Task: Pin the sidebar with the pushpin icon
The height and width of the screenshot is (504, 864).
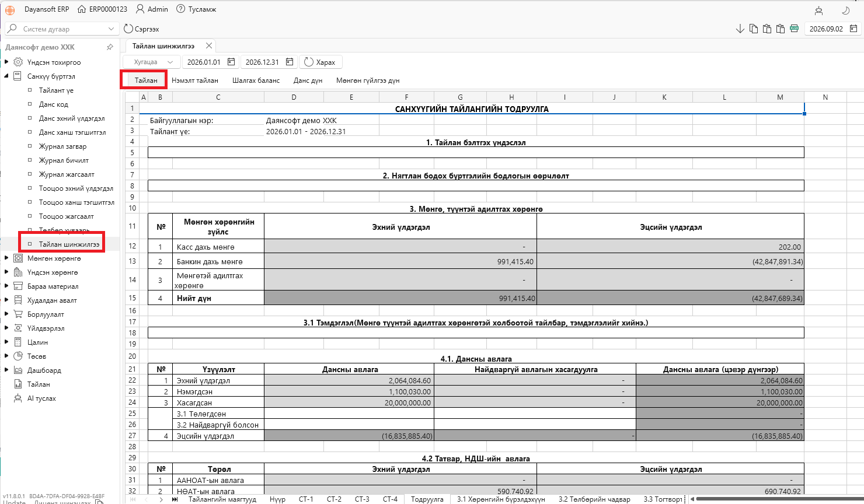Action: pos(110,47)
